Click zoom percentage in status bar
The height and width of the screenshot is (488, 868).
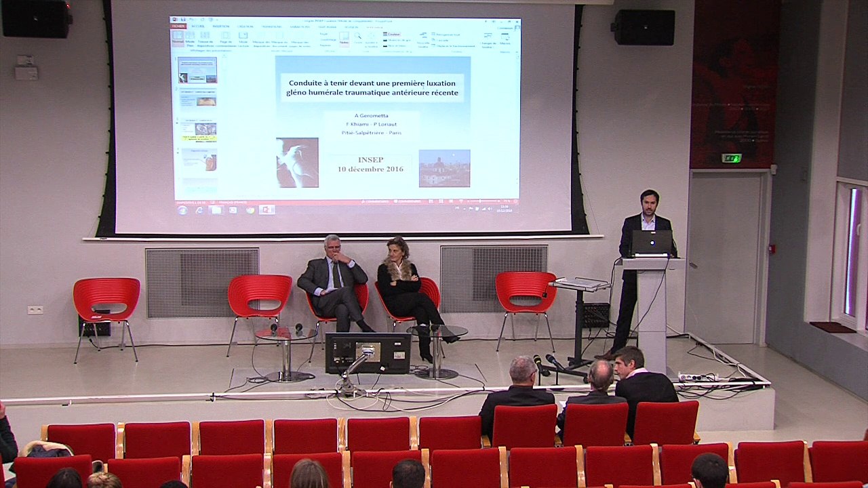(506, 201)
